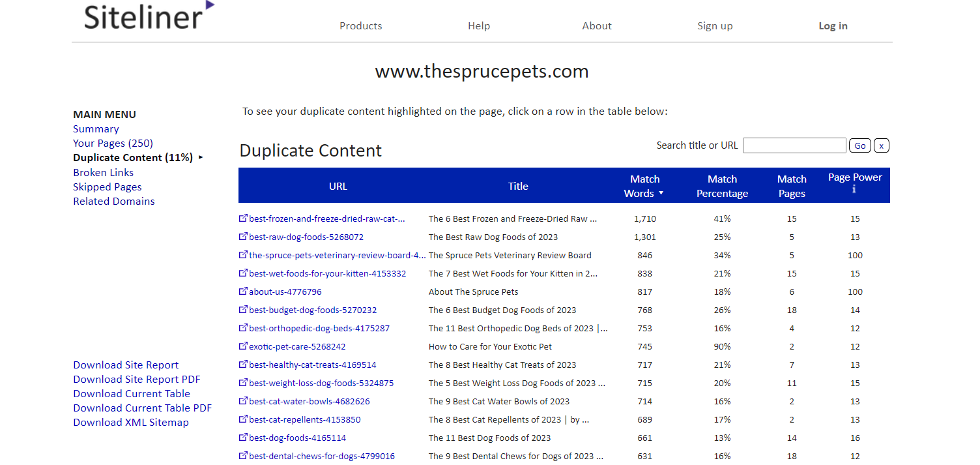
Task: Click Log in
Action: click(x=833, y=26)
